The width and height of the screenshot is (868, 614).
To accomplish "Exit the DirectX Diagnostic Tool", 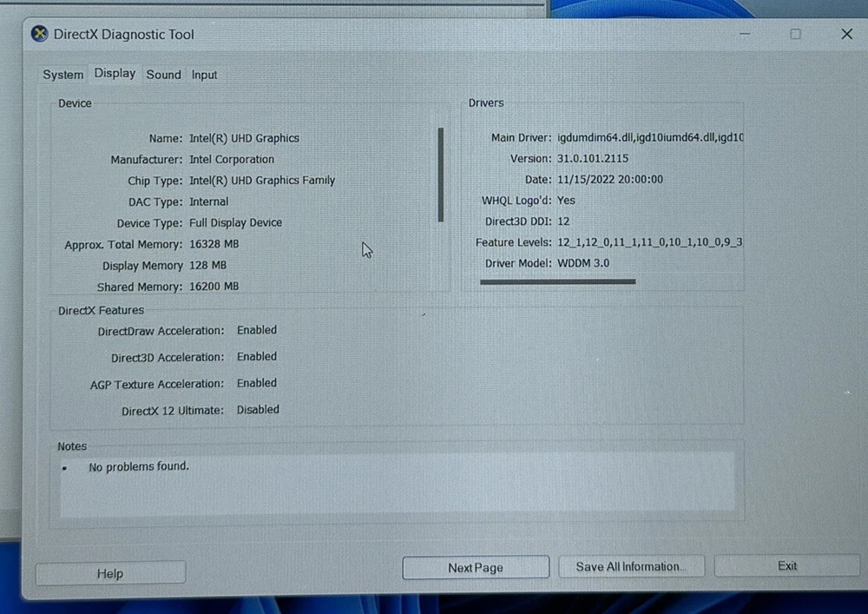I will 786,566.
